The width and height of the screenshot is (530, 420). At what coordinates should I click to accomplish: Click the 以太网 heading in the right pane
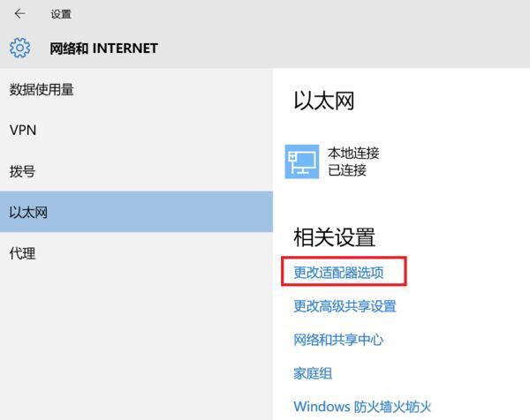tap(323, 101)
